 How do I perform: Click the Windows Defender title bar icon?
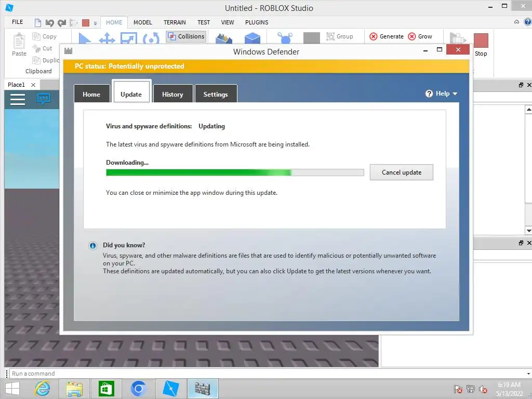[x=68, y=51]
